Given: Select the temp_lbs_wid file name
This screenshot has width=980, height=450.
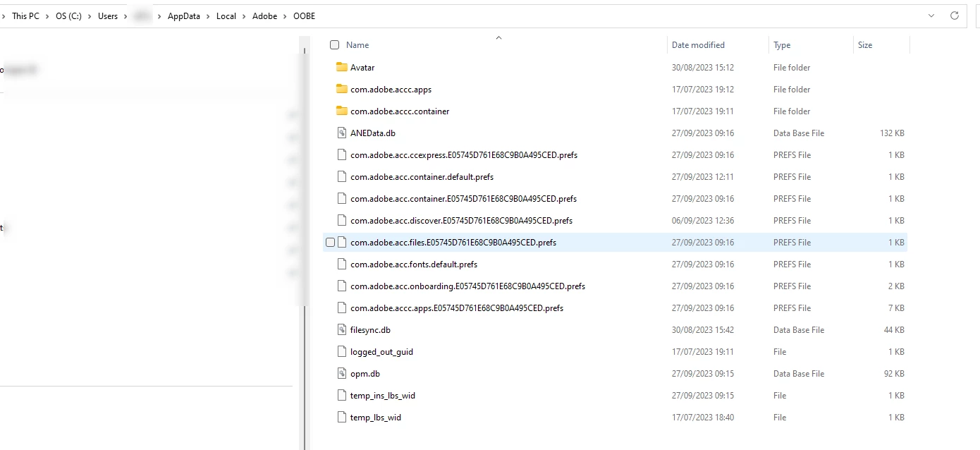Looking at the screenshot, I should 376,418.
